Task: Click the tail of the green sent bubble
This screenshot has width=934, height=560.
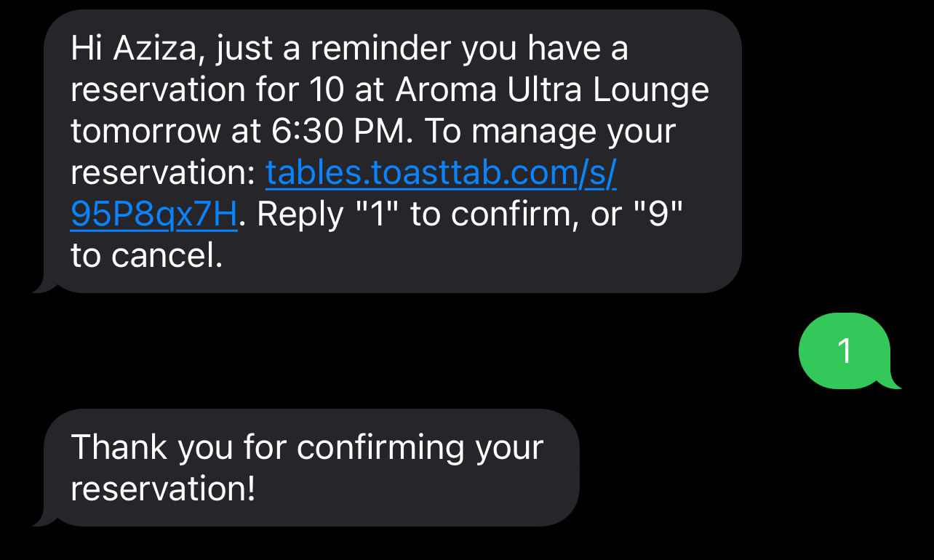Action: [893, 383]
